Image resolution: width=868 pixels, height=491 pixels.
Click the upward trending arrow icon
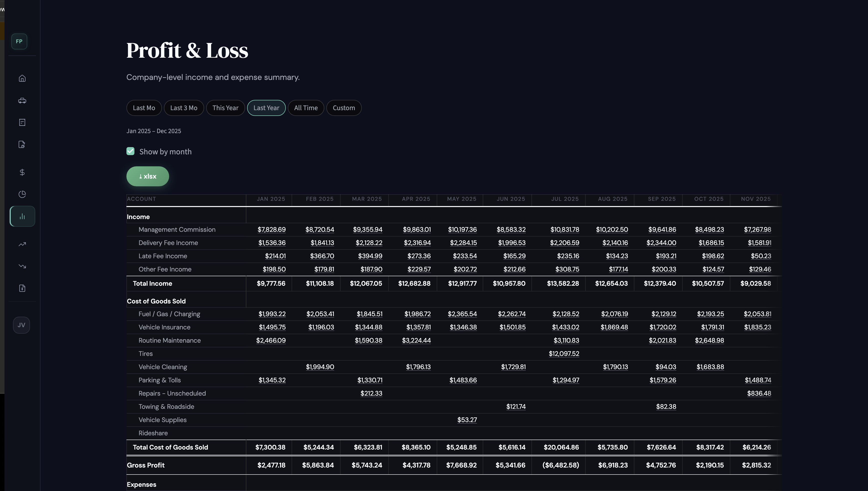22,244
